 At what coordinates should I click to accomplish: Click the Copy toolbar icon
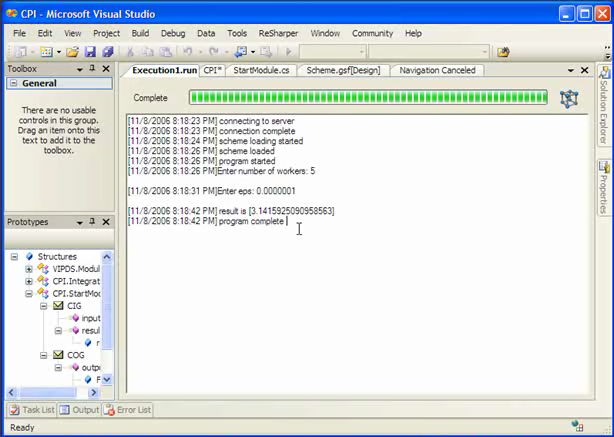148,52
